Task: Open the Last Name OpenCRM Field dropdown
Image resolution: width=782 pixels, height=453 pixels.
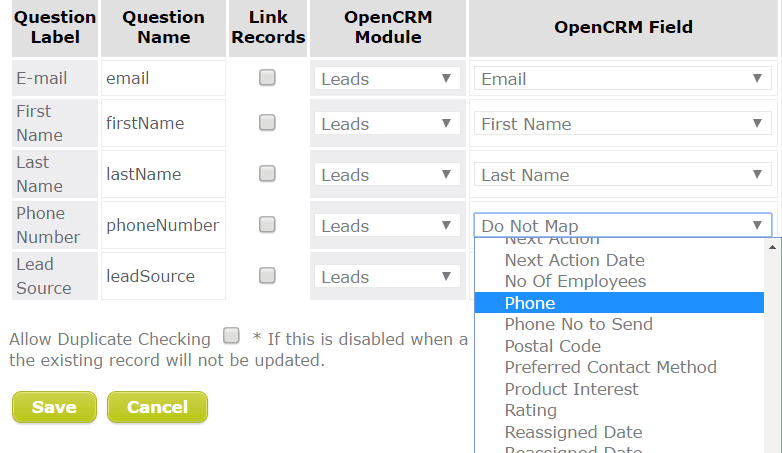Action: 623,175
